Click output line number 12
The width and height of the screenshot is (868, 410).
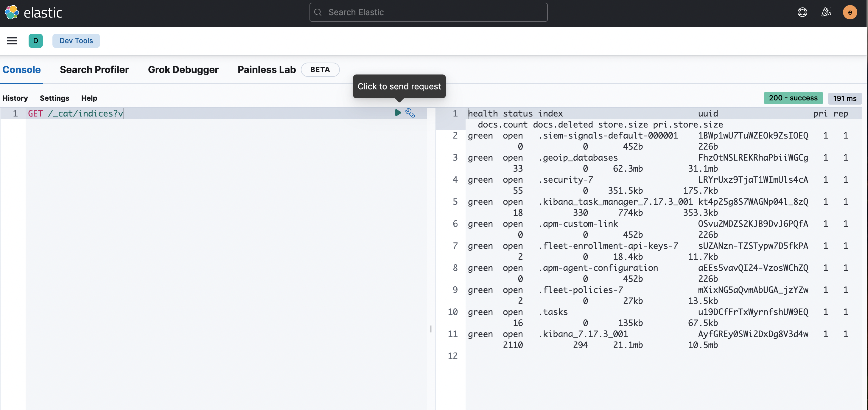(452, 356)
